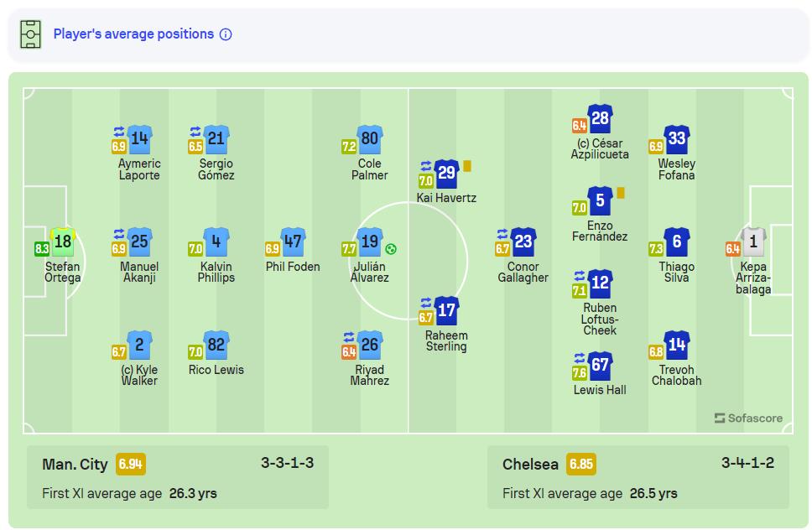The height and width of the screenshot is (530, 812).
Task: Select Phil Foden's name label
Action: click(293, 267)
